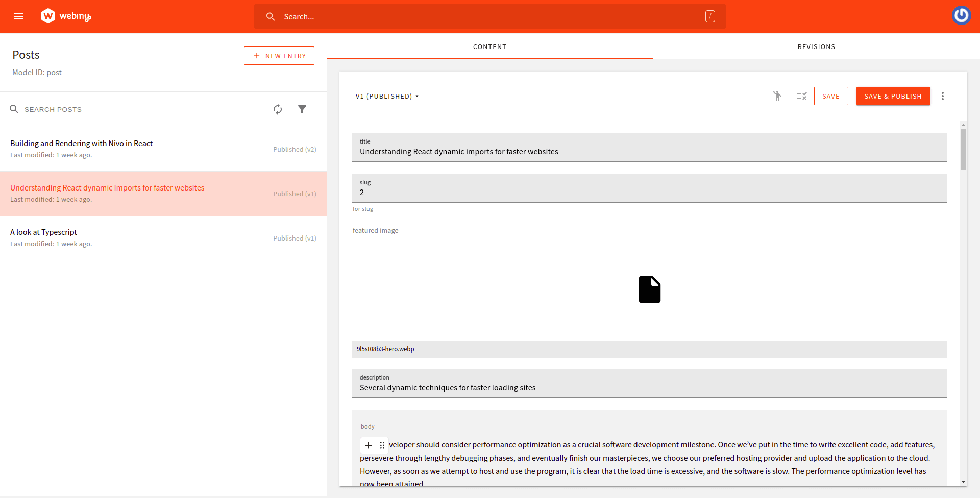Expand the V1 (Published) version dropdown
This screenshot has width=980, height=498.
[387, 96]
